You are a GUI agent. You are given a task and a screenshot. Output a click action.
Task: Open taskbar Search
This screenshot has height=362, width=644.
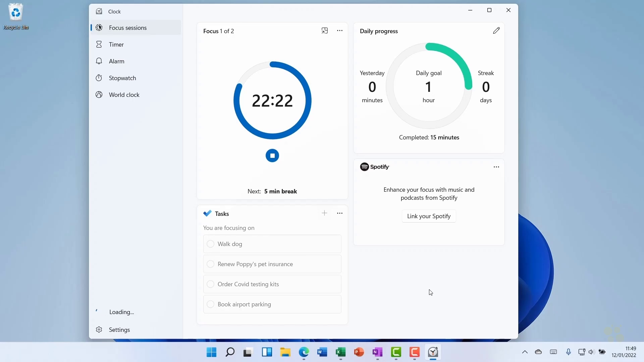230,352
